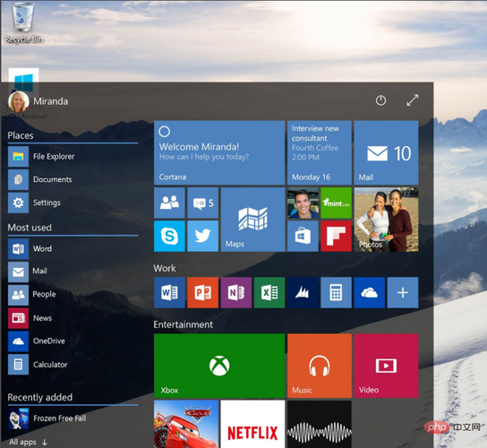This screenshot has width=487, height=448.
Task: Open the Video tile
Action: [386, 366]
